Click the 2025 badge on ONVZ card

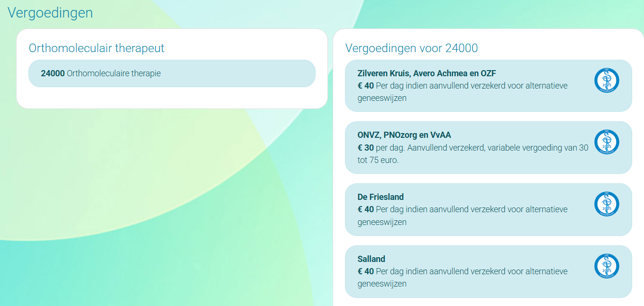(x=607, y=142)
